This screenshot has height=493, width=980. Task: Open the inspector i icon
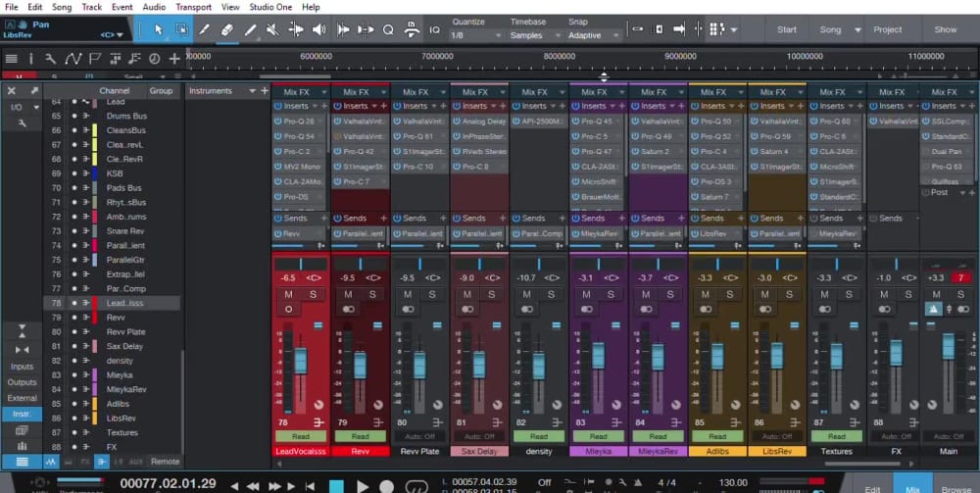[30, 59]
